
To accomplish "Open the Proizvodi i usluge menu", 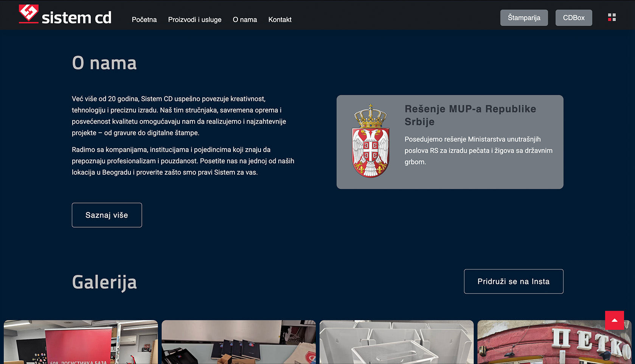I will (x=195, y=20).
